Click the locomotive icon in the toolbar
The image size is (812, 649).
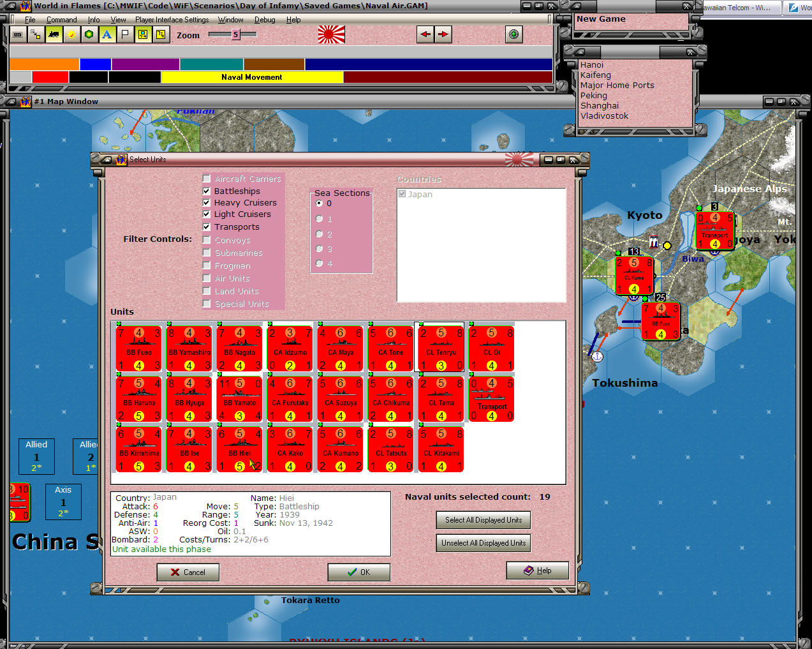point(54,34)
